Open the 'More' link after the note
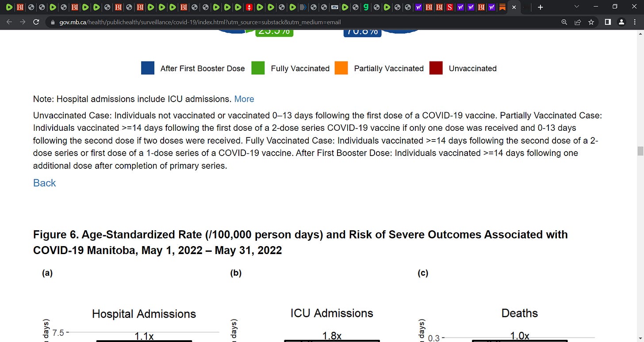 [x=244, y=99]
